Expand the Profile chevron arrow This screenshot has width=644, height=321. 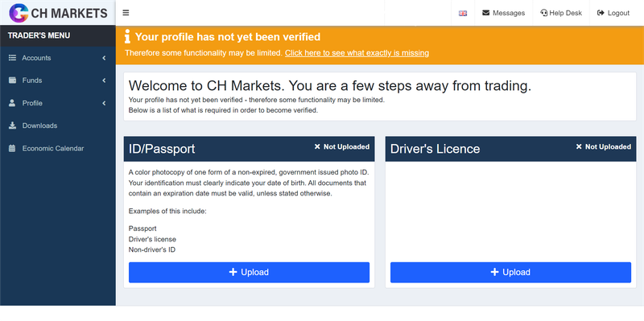point(104,103)
